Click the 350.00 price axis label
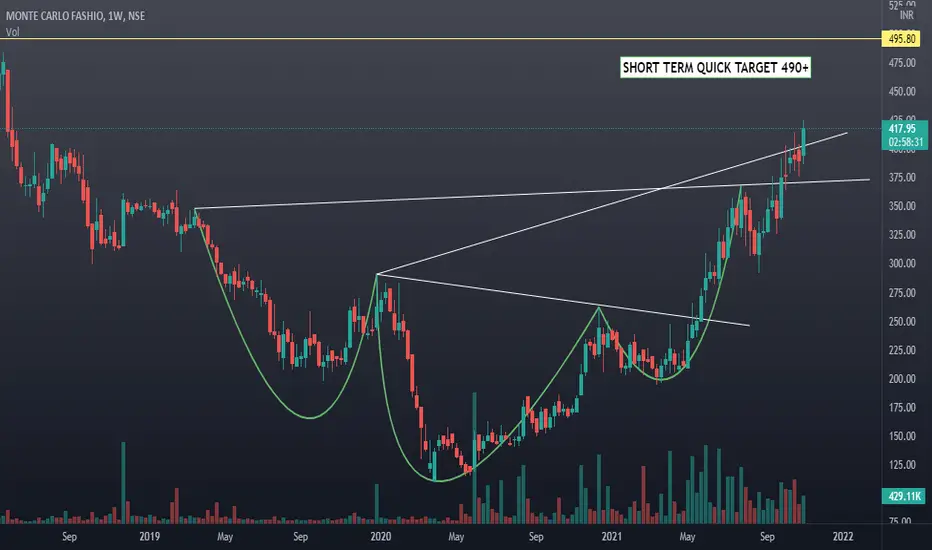The width and height of the screenshot is (932, 550). point(902,206)
